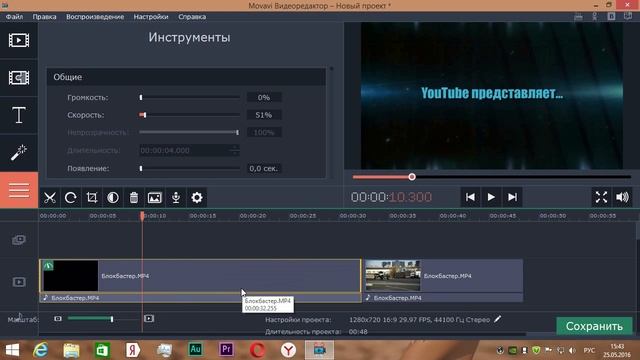Screen dimensions: 640x360
Task: Open the Titles tab with T icon
Action: point(19,115)
